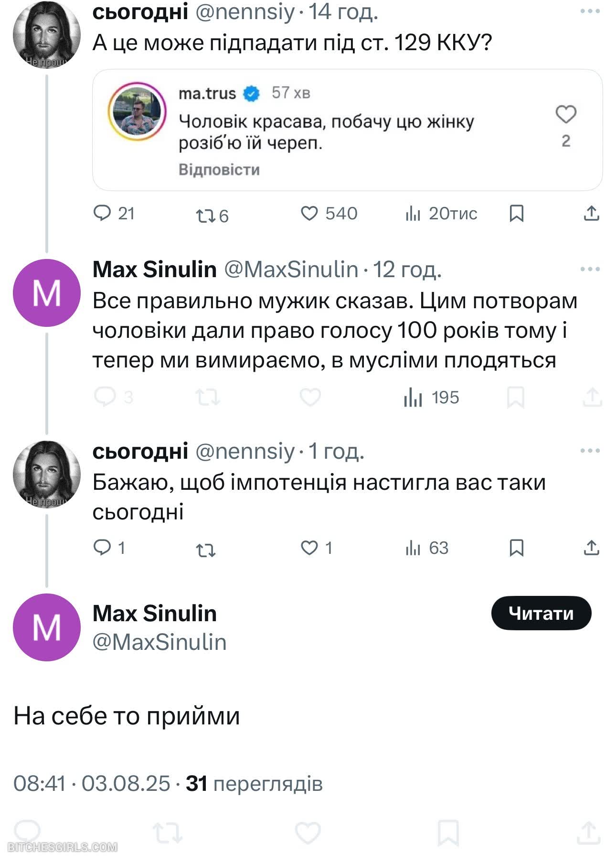616x863 pixels.
Task: Open reply icon on first tweet with 21 replies
Action: (x=102, y=213)
